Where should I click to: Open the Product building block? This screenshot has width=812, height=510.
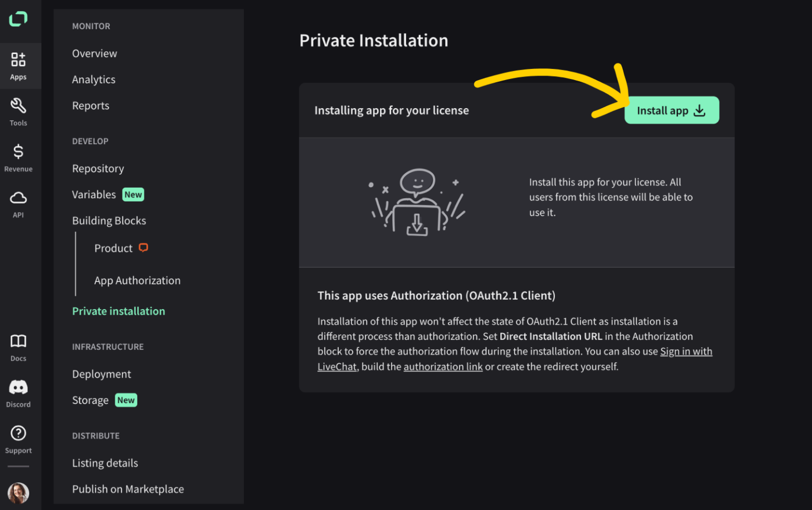coord(113,248)
